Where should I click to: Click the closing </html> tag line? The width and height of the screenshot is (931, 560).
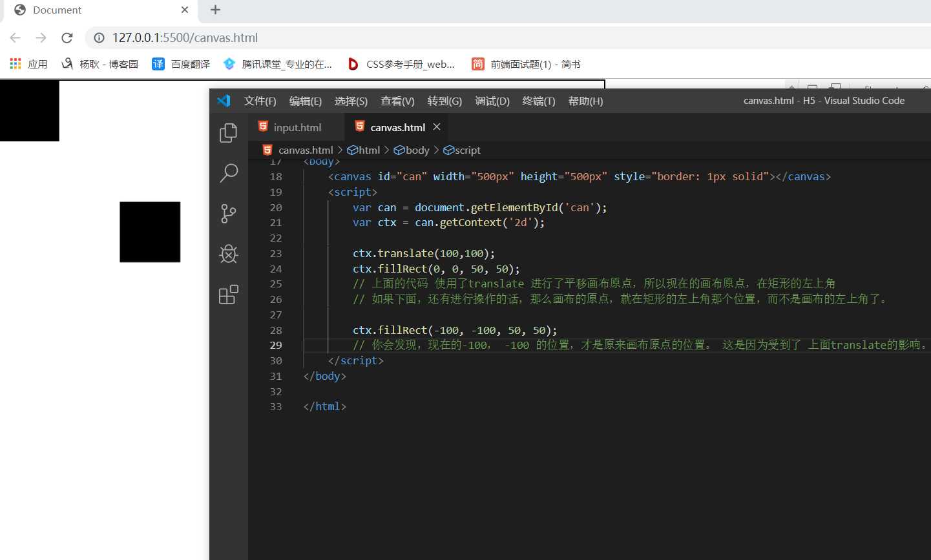click(x=324, y=406)
